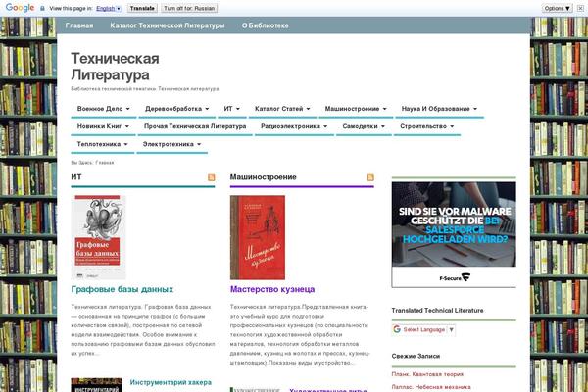Expand the Теплотехника menu
The image size is (588, 392).
pos(102,144)
